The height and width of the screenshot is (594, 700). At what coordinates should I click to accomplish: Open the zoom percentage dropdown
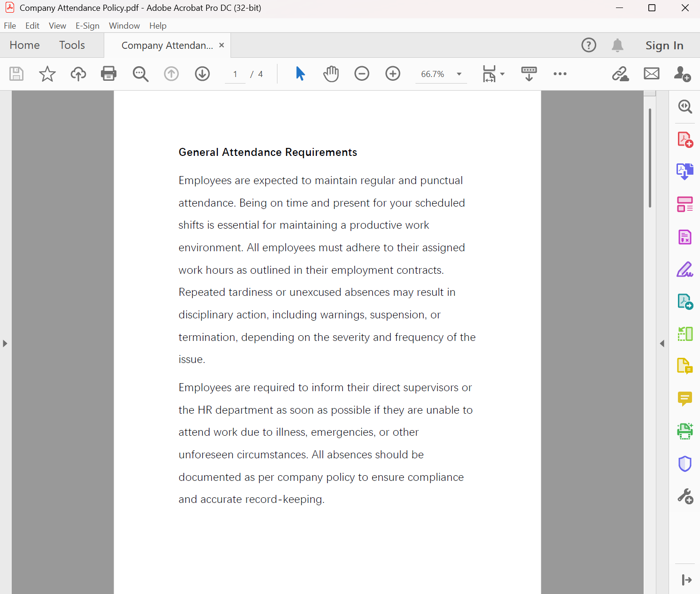[459, 74]
